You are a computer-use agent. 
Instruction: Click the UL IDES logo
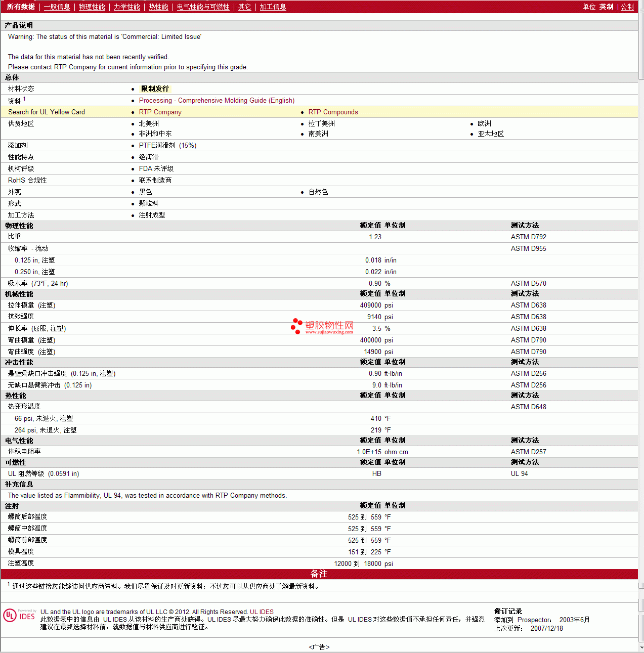pos(20,616)
